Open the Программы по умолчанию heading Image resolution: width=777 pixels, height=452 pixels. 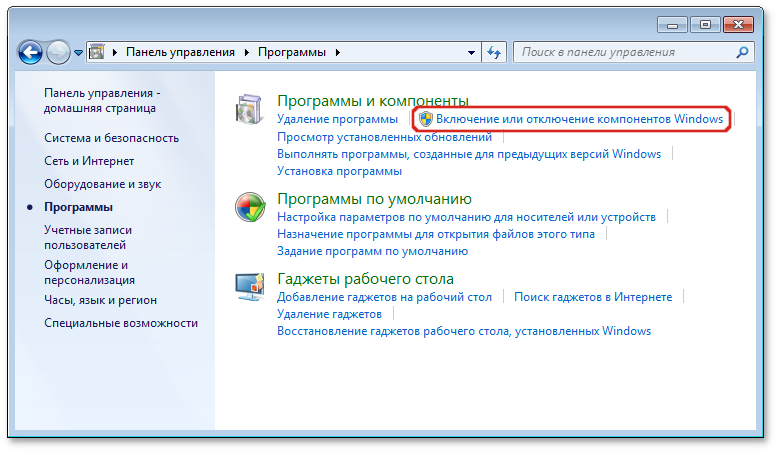pos(374,199)
